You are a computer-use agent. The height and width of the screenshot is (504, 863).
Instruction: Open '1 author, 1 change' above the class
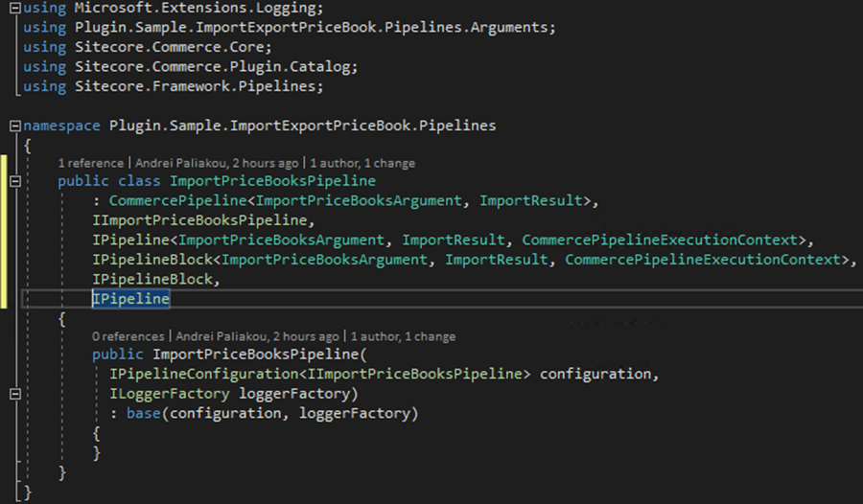click(362, 164)
